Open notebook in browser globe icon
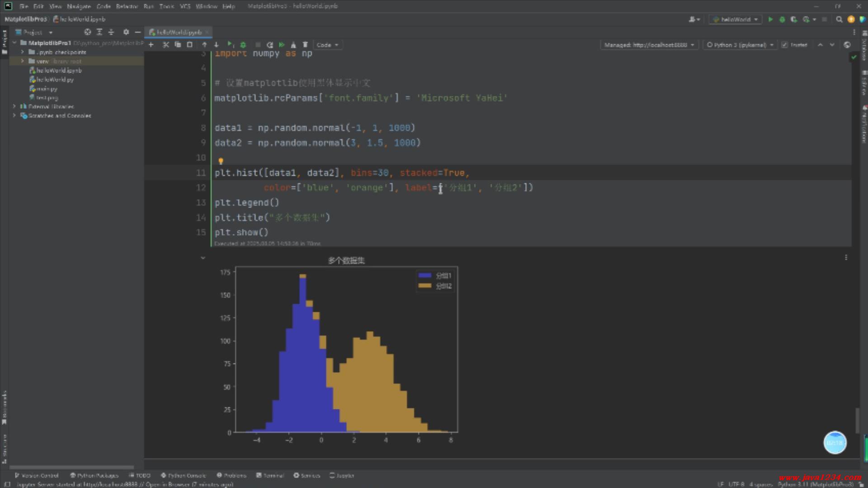Image resolution: width=868 pixels, height=488 pixels. click(x=847, y=45)
